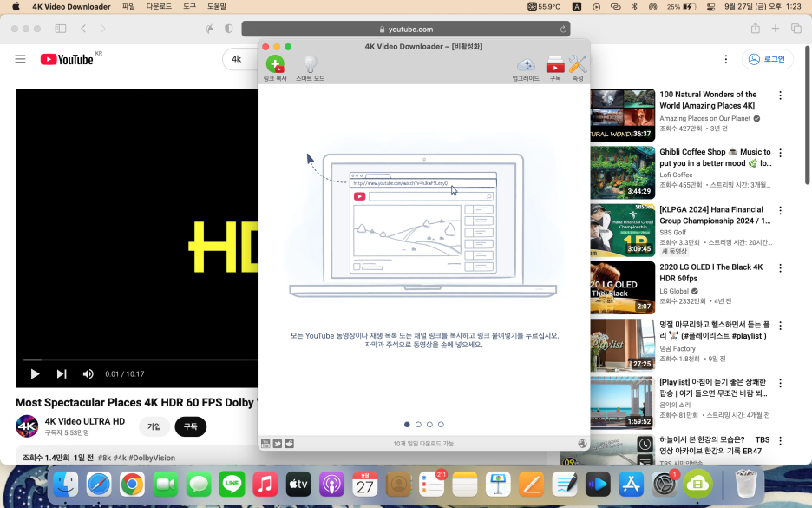The width and height of the screenshot is (812, 508).
Task: Open 4K Video Downloader green cloud Dock icon
Action: coord(697,485)
